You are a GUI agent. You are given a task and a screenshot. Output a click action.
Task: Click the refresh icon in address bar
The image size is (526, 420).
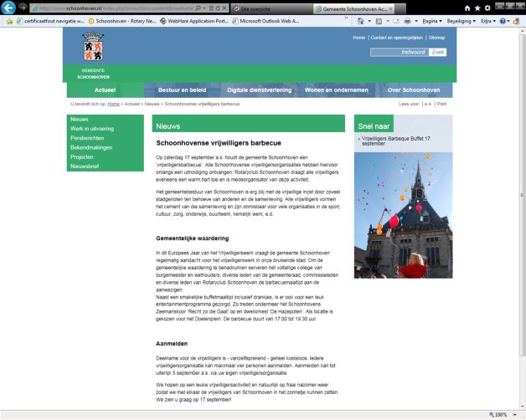(x=218, y=8)
